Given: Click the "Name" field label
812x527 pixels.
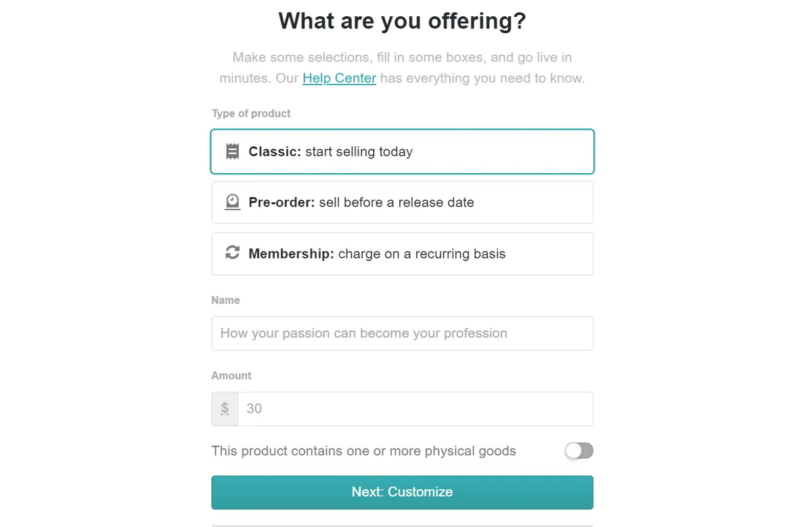Looking at the screenshot, I should tap(225, 300).
